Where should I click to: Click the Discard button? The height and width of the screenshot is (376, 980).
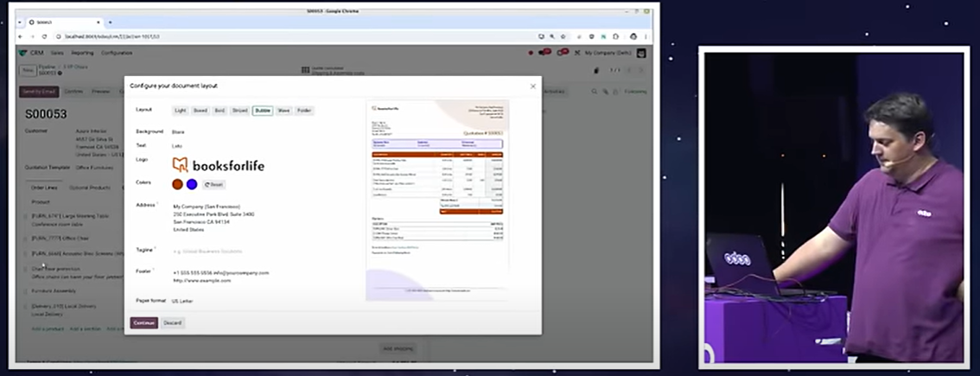click(x=173, y=322)
